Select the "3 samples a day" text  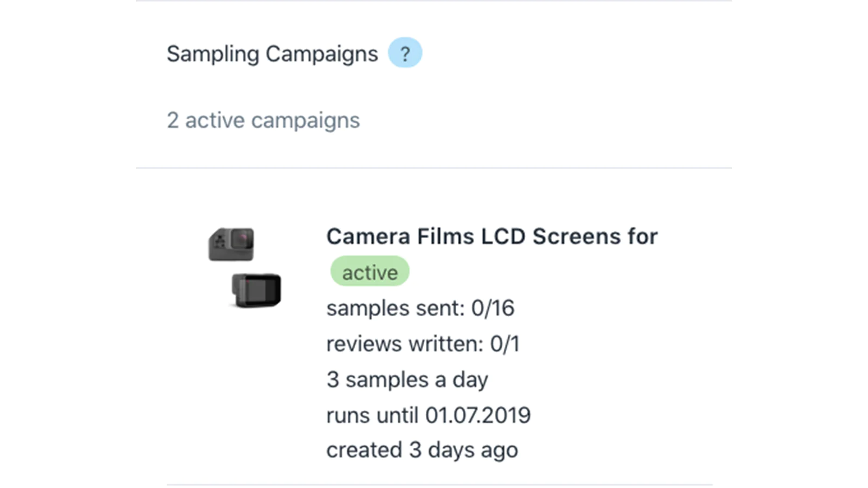pos(407,380)
